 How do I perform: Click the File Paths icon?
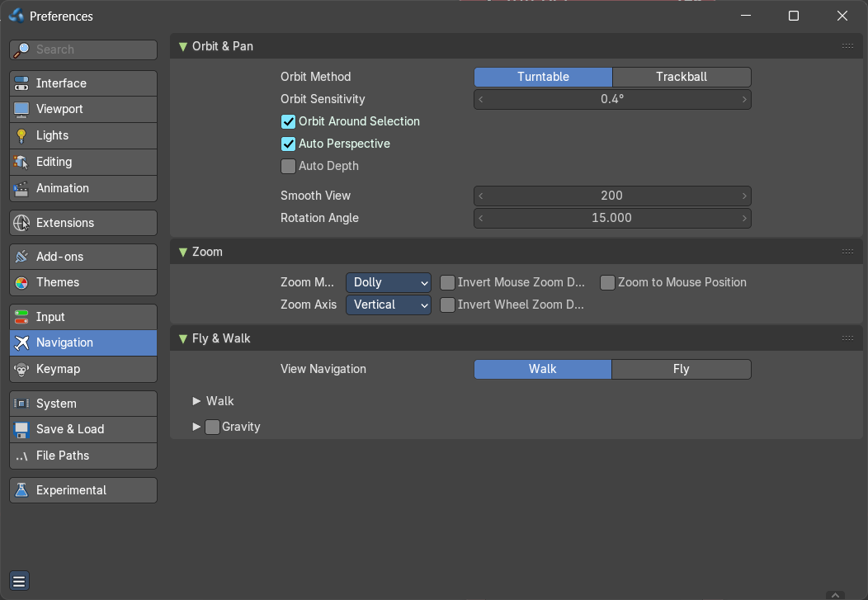coord(21,456)
